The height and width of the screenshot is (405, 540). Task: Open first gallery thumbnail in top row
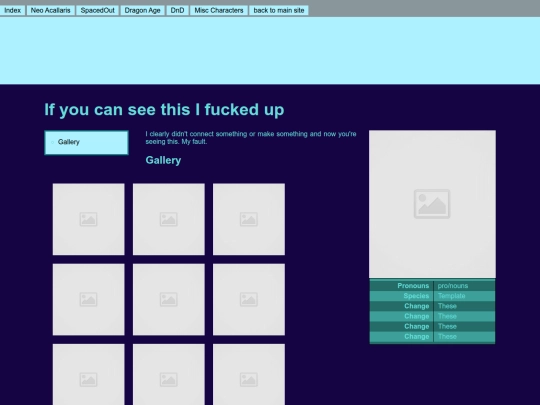pos(89,219)
